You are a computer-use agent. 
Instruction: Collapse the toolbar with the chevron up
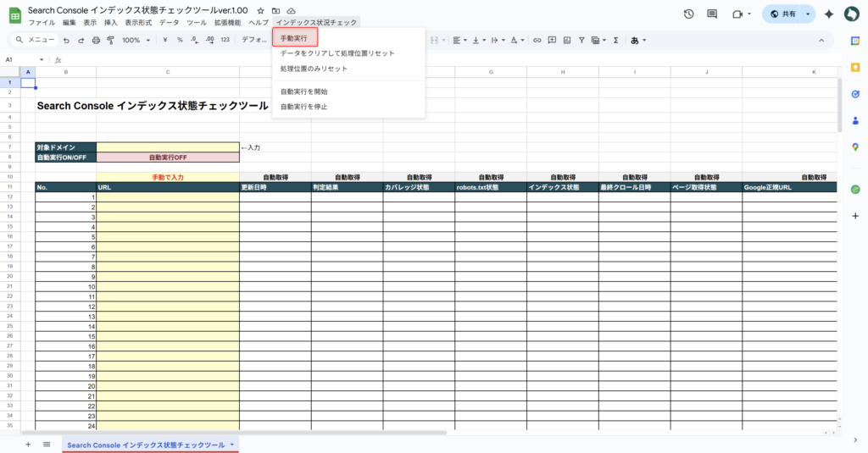(x=821, y=40)
